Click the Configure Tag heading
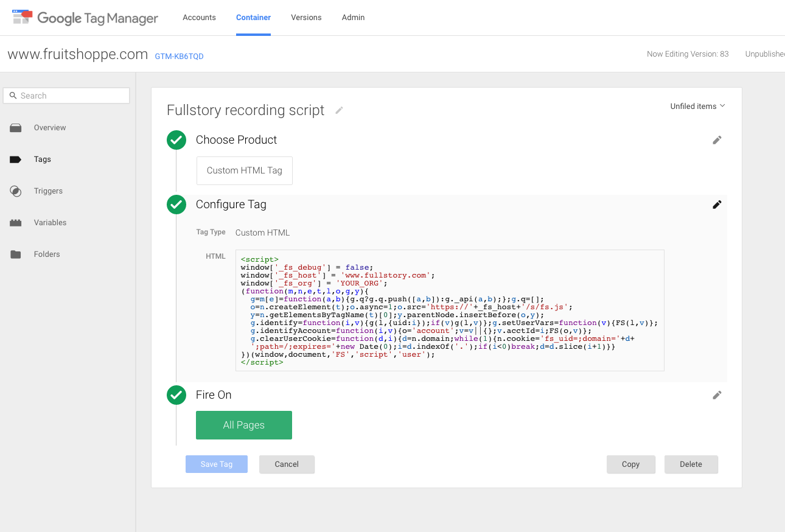This screenshot has height=532, width=785. pos(231,205)
